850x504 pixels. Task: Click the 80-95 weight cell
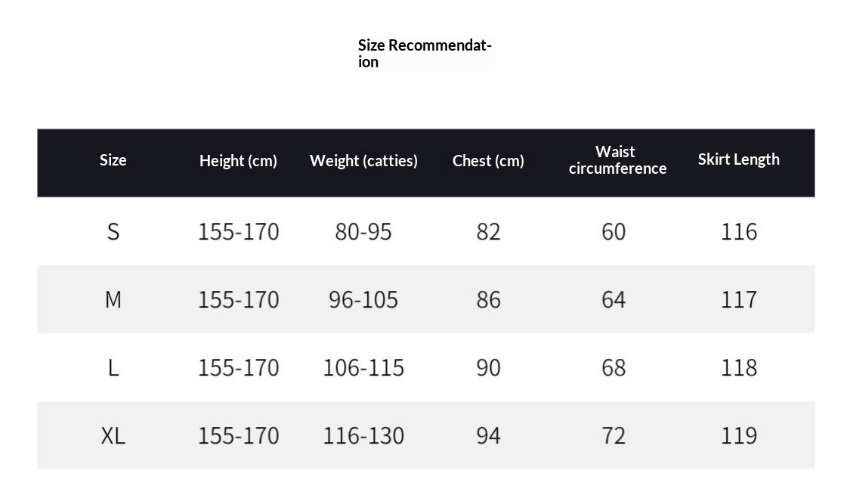pos(363,231)
